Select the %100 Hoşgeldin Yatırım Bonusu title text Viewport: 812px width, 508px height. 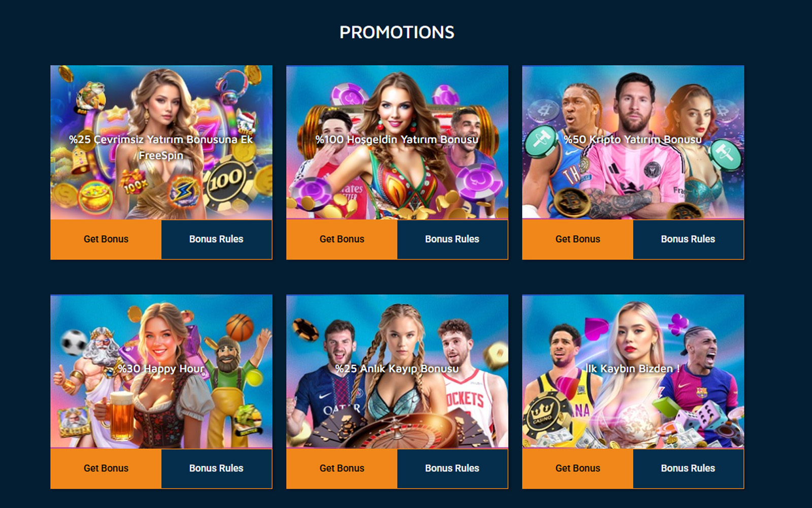pyautogui.click(x=397, y=139)
